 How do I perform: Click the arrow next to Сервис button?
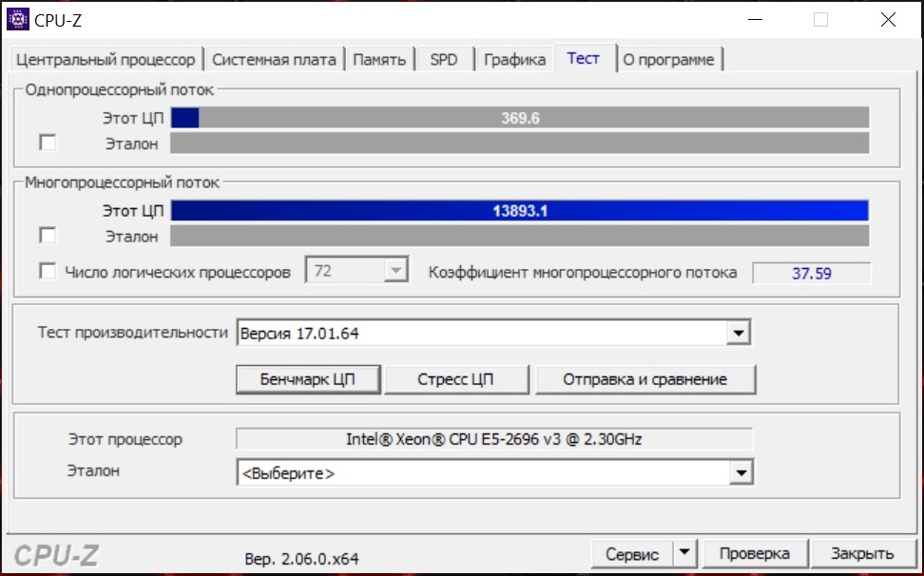pos(684,553)
